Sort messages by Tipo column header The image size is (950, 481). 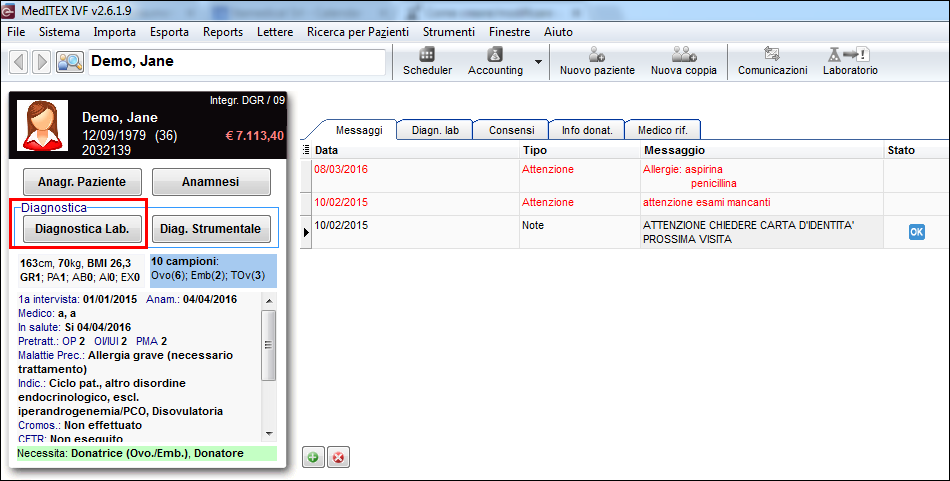pyautogui.click(x=580, y=150)
